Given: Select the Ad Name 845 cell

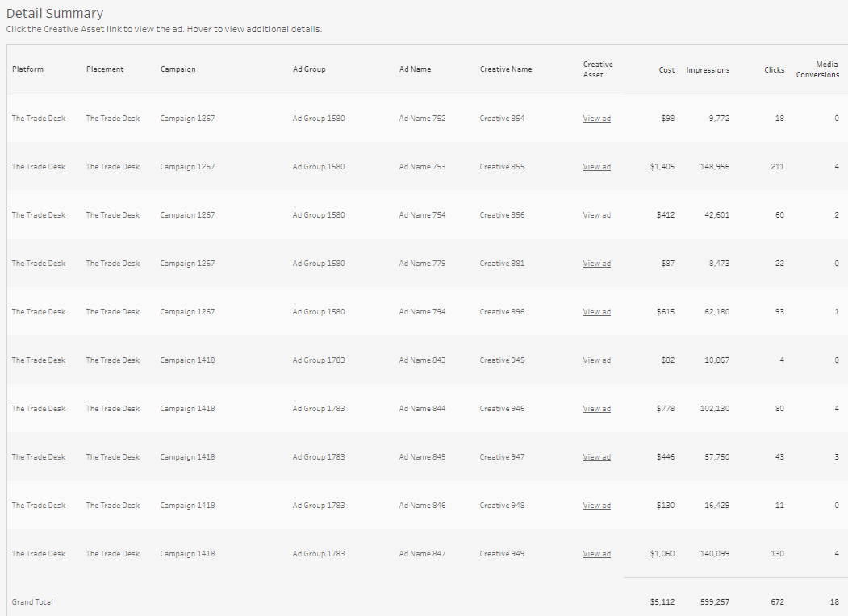Looking at the screenshot, I should [422, 457].
